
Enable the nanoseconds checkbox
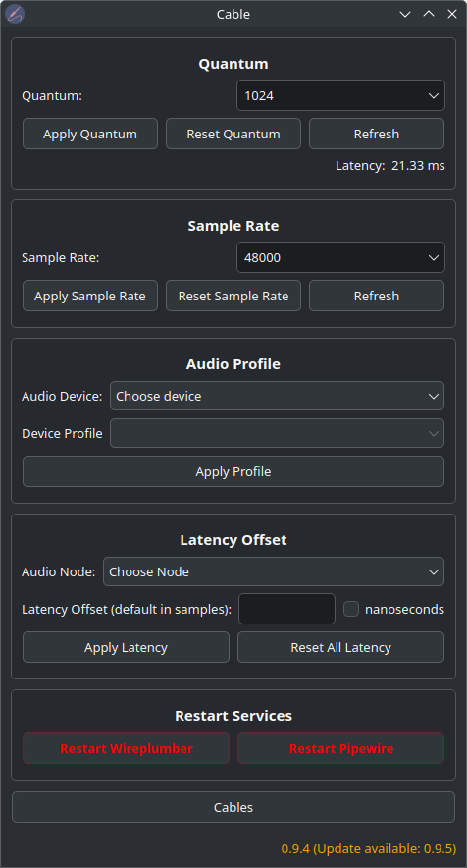coord(351,609)
